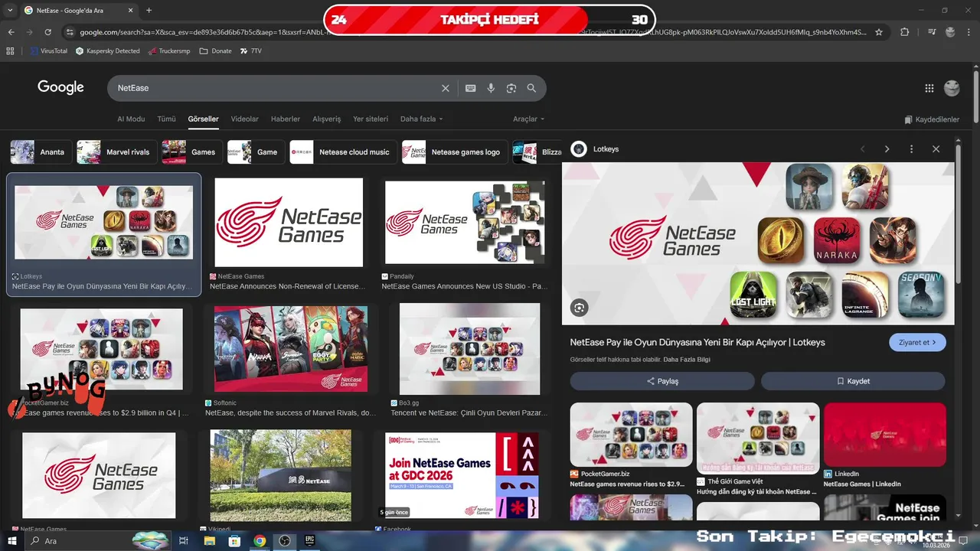Open the Donate bookmarks folder
This screenshot has height=551, width=980.
click(215, 51)
